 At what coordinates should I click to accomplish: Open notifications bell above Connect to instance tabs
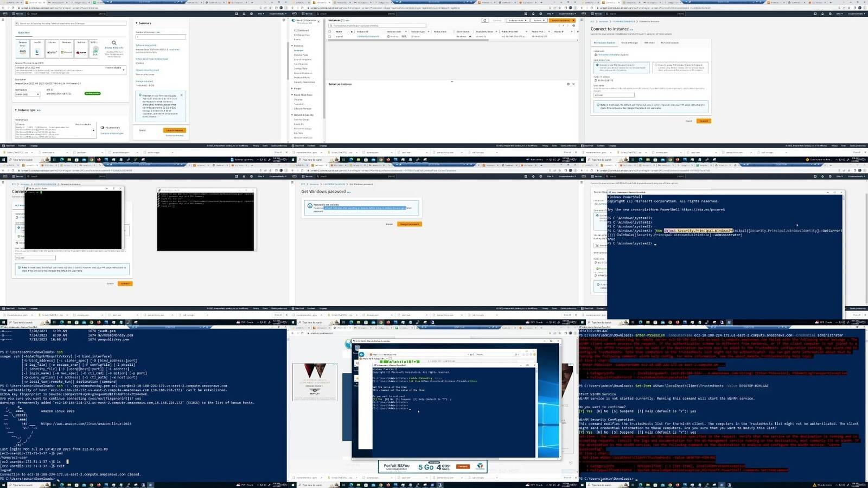pos(822,14)
